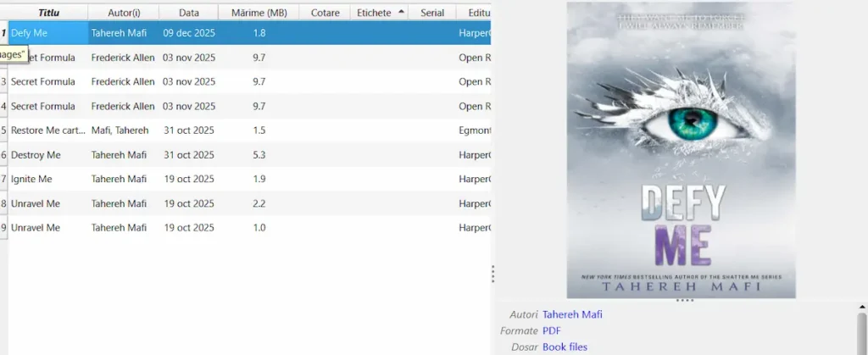Click the Cotare column header
868x355 pixels.
[325, 13]
